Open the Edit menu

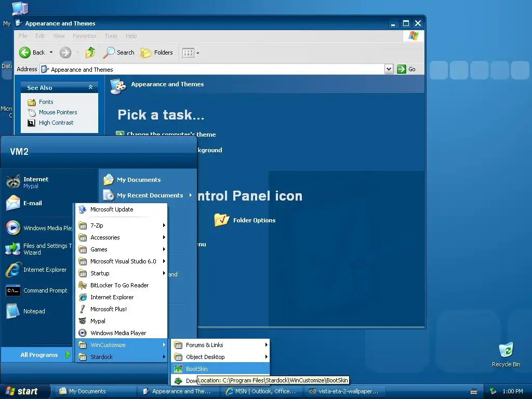point(39,36)
